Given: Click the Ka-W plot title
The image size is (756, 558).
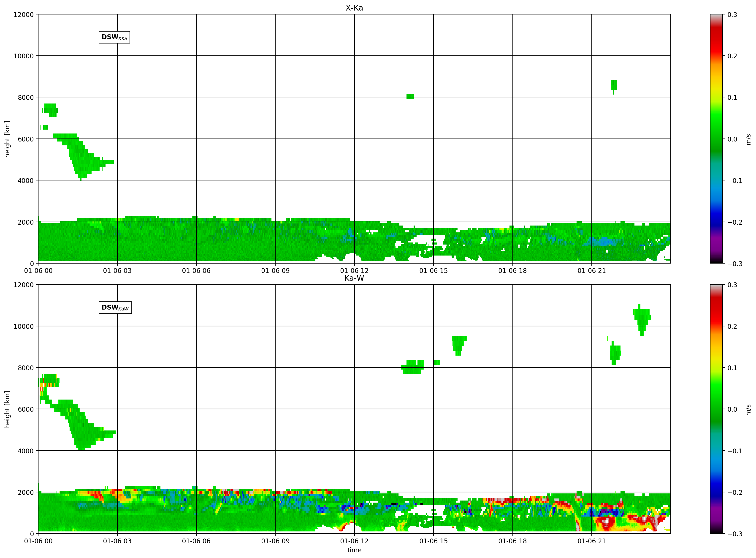Looking at the screenshot, I should pyautogui.click(x=354, y=278).
